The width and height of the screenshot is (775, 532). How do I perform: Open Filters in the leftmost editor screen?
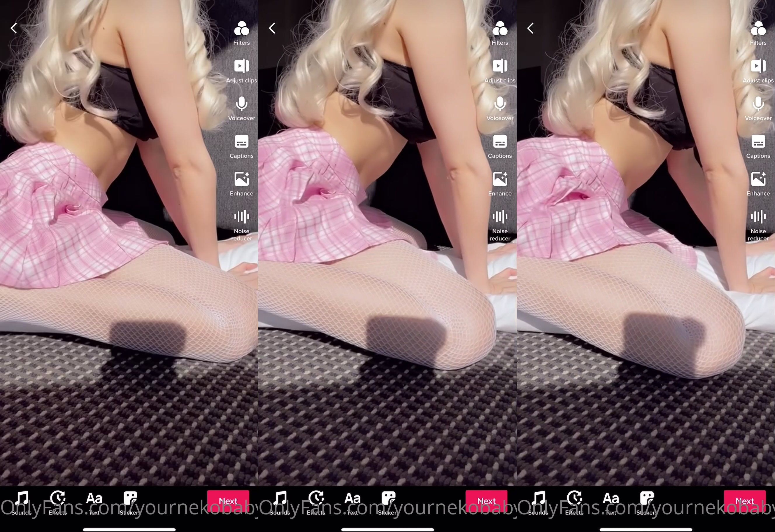(x=241, y=29)
